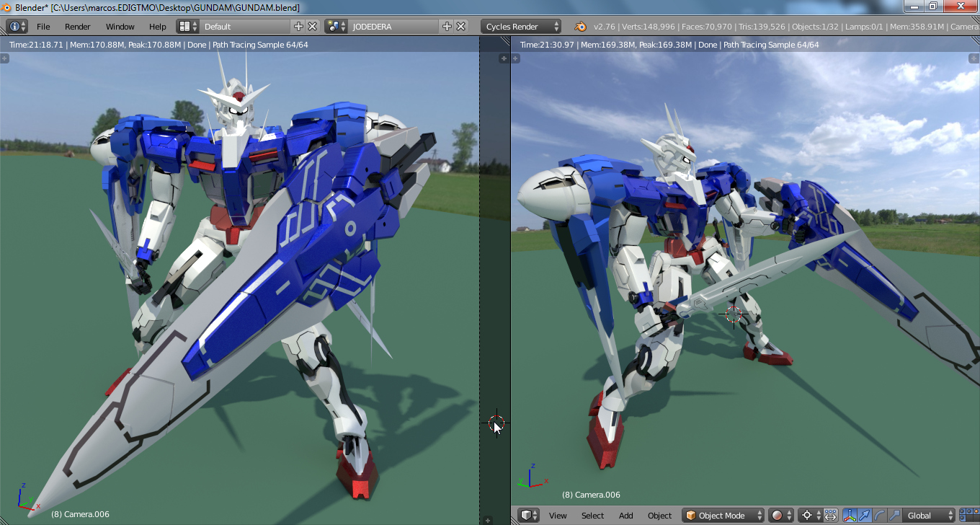Open the Cycles Render engine dropdown

(x=521, y=27)
